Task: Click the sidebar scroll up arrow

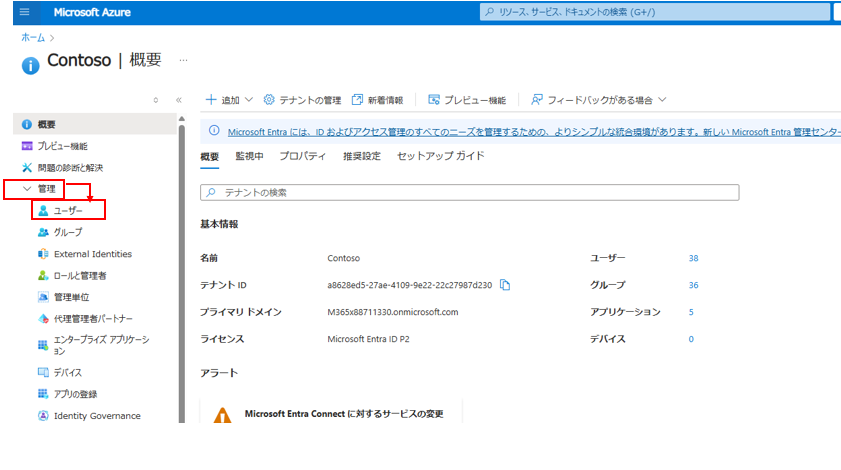Action: coord(182,119)
